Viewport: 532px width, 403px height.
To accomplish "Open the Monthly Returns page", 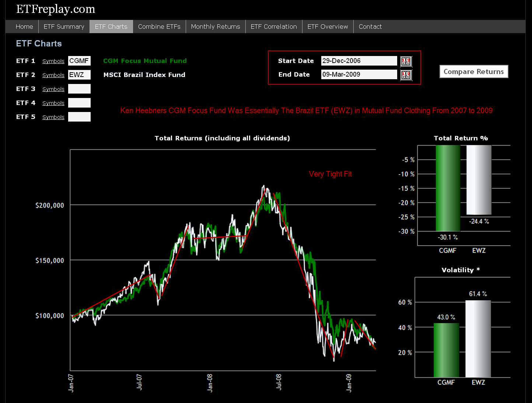I will coord(216,27).
